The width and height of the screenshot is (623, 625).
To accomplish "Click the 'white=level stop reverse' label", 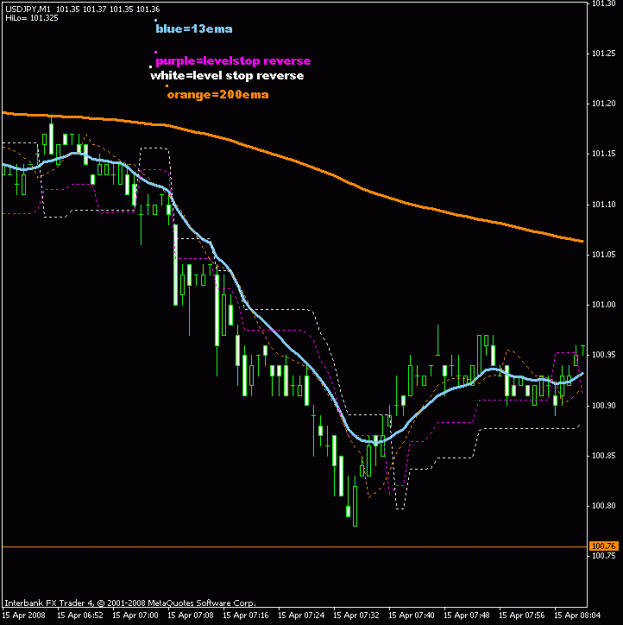I will point(227,76).
